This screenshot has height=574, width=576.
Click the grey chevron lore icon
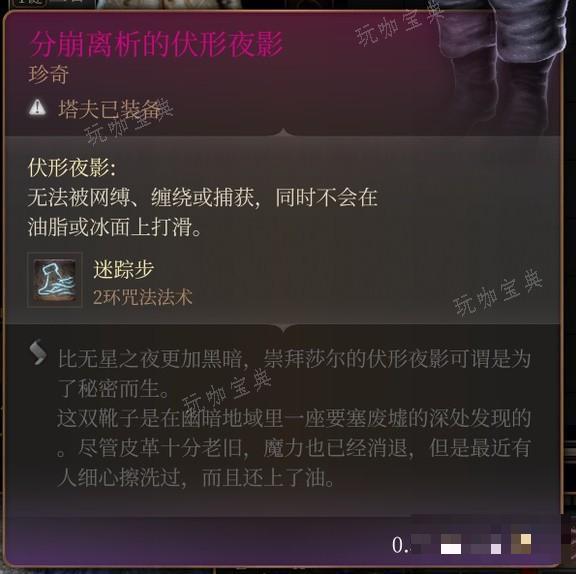point(38,352)
